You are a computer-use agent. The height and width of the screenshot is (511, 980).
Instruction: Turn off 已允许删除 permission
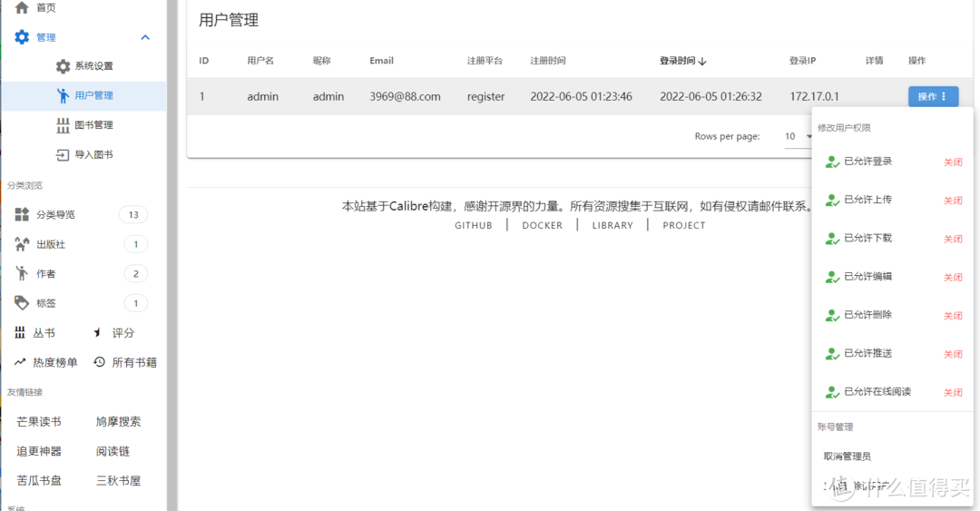pos(953,315)
